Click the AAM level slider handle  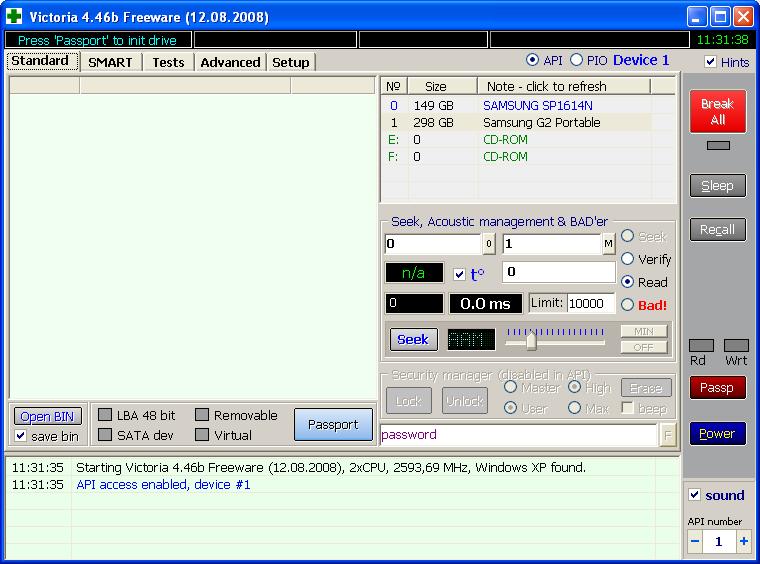pos(531,341)
